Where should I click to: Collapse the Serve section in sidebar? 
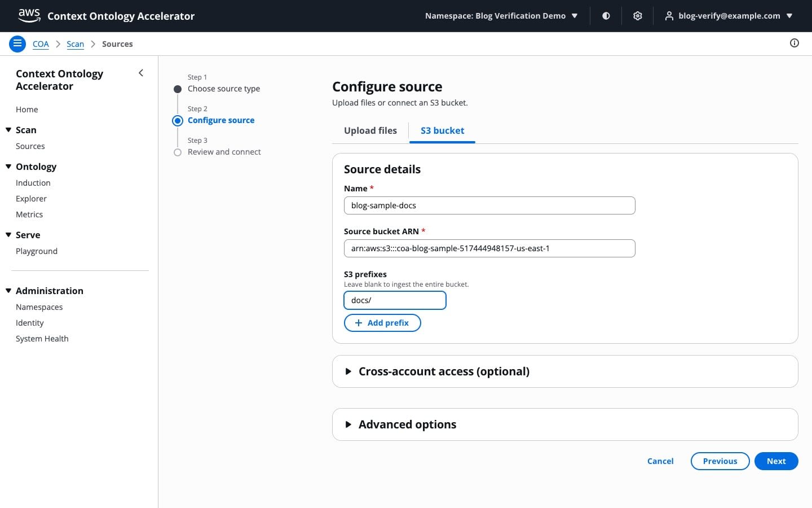click(8, 235)
